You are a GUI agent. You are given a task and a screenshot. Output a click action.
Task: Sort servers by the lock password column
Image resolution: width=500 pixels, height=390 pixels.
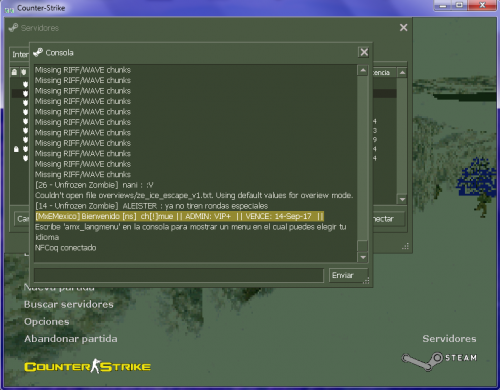point(14,72)
